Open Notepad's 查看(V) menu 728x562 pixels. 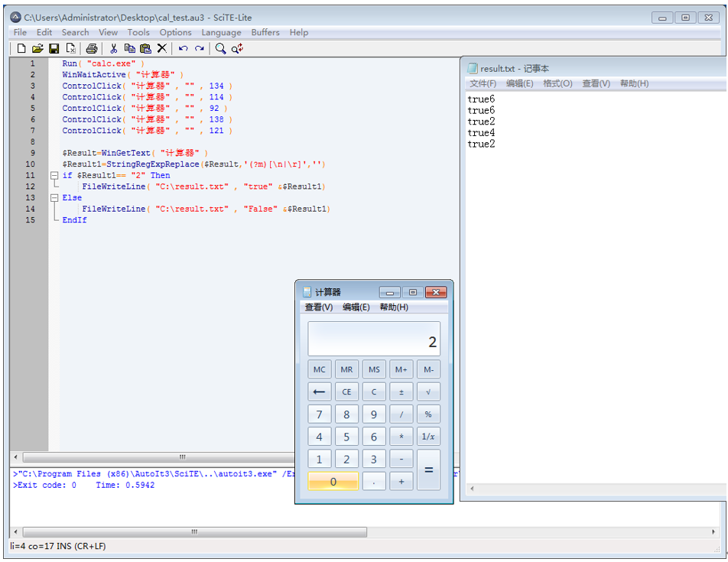coord(596,83)
